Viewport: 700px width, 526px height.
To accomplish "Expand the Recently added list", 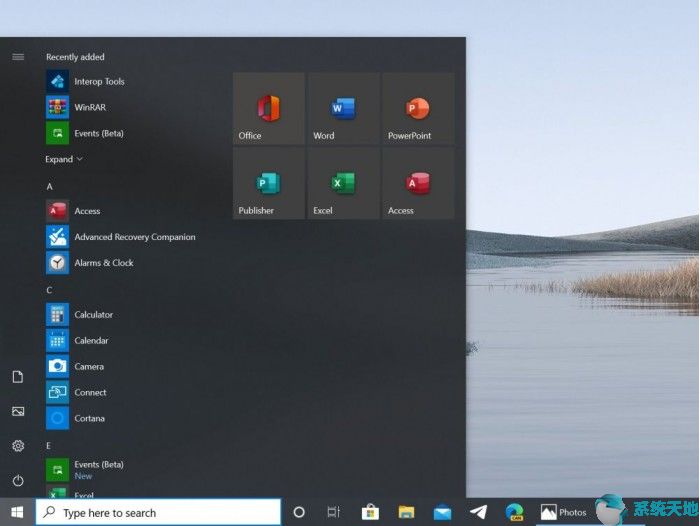I will click(64, 159).
